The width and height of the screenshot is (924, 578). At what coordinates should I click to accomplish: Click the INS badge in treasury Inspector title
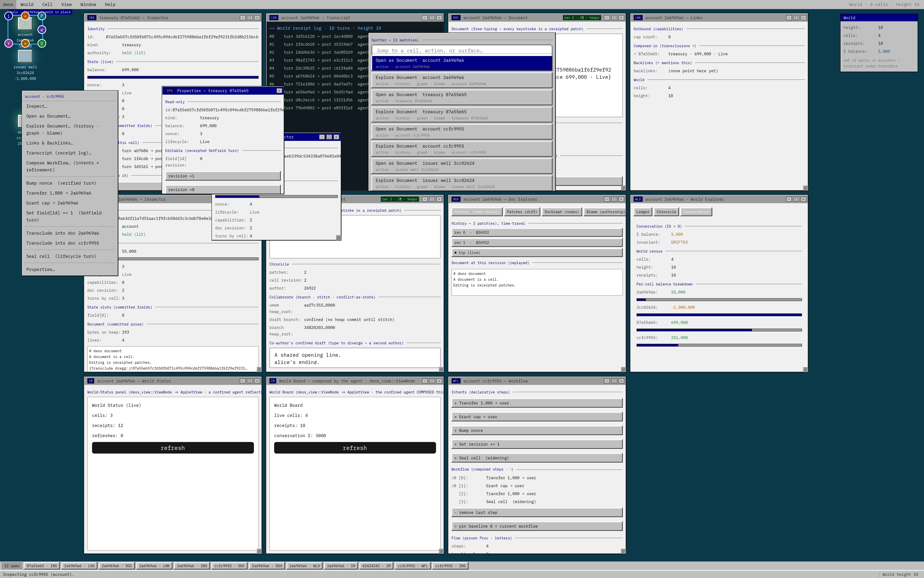[92, 18]
